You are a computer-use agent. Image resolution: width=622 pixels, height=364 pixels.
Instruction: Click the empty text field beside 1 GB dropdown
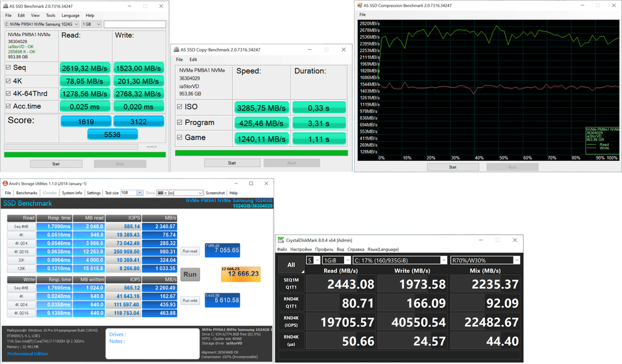pos(134,24)
